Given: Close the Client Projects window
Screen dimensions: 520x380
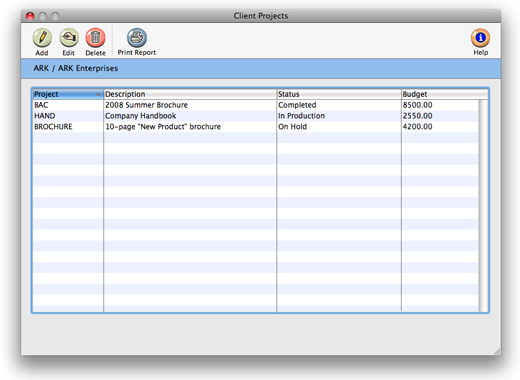Looking at the screenshot, I should (30, 16).
